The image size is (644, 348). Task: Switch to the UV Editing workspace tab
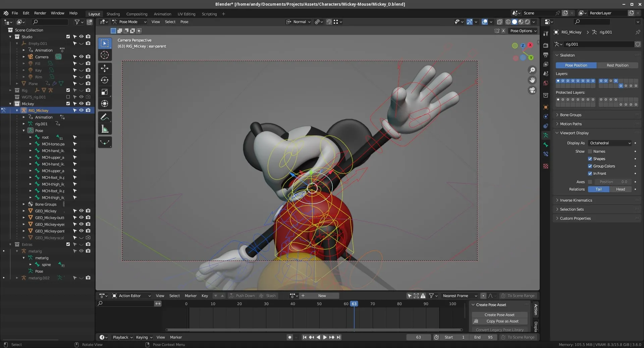(186, 14)
